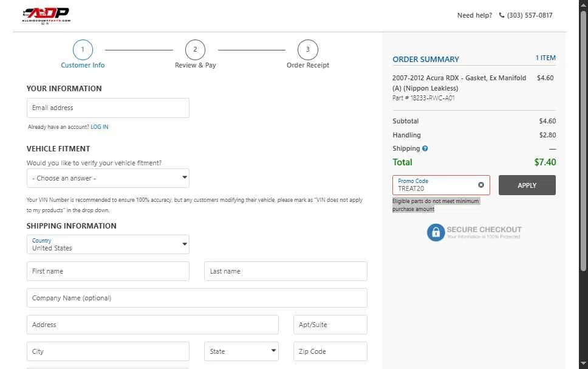Focus the Address field
The image size is (588, 369).
click(x=152, y=325)
